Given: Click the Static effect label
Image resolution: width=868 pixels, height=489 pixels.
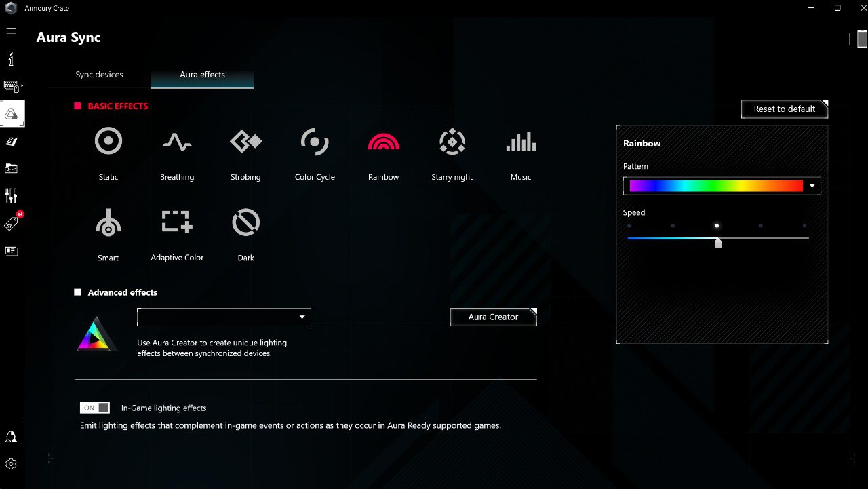Looking at the screenshot, I should (x=108, y=177).
